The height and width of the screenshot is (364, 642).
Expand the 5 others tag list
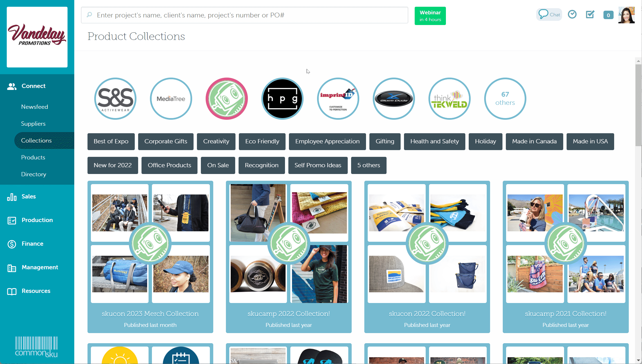pos(369,165)
